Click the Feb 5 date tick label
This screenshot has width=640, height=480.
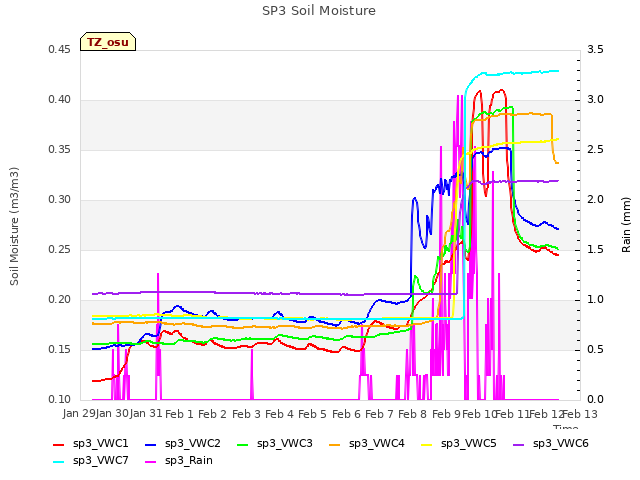click(312, 414)
